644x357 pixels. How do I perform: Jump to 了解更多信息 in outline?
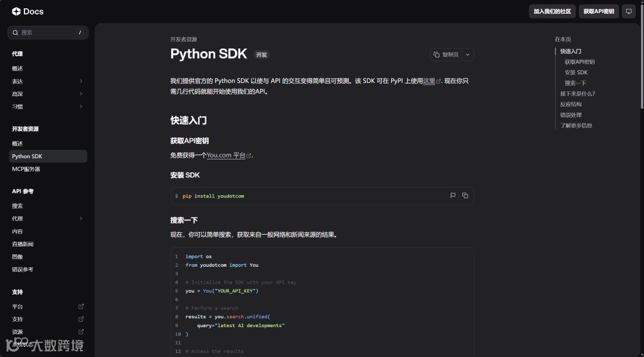pyautogui.click(x=576, y=125)
